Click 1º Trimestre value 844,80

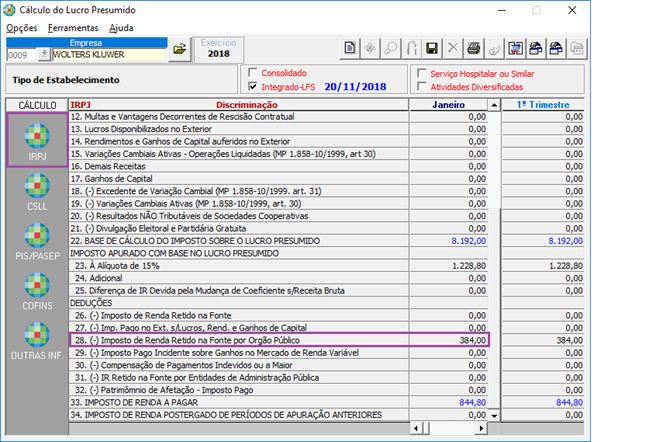[569, 402]
